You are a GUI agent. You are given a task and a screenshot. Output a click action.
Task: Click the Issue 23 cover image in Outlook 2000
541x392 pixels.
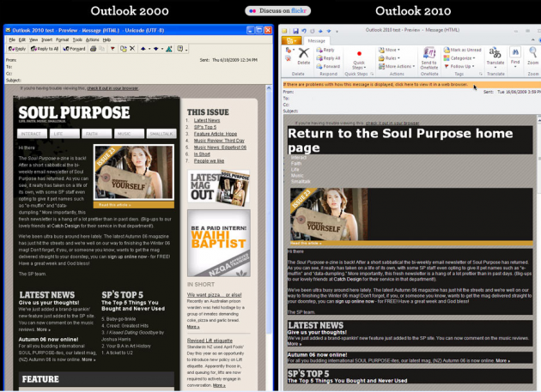133,172
